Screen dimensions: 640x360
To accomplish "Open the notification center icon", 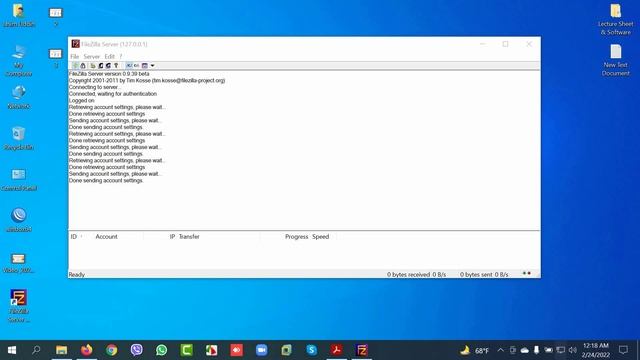I will click(x=623, y=350).
